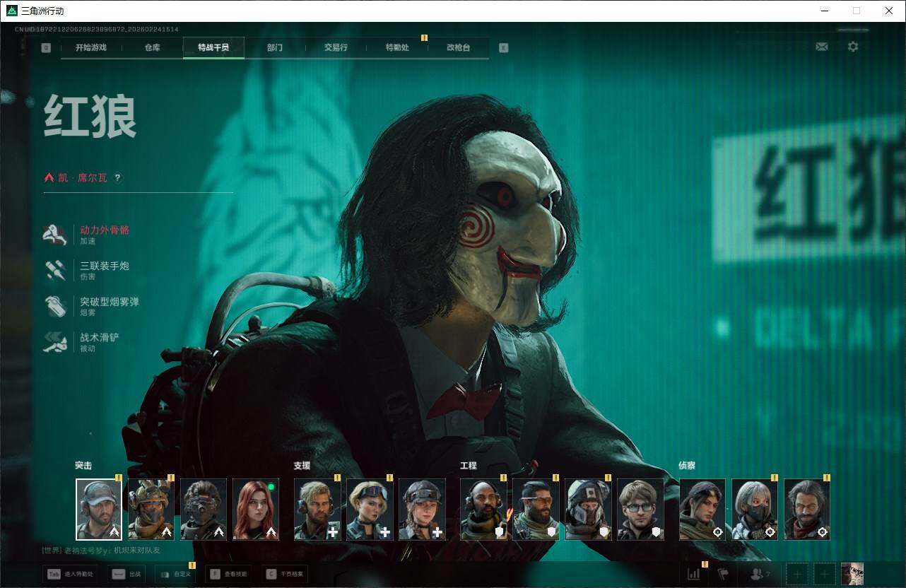Click the Q previous-tab key icon
Viewport: 906px width, 588px height.
tap(46, 48)
